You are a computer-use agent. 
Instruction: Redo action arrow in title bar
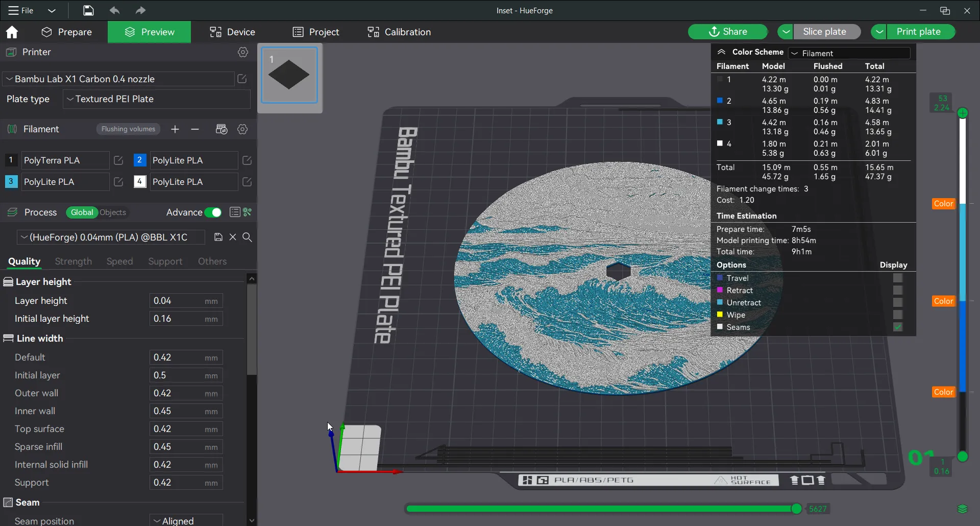(x=141, y=10)
